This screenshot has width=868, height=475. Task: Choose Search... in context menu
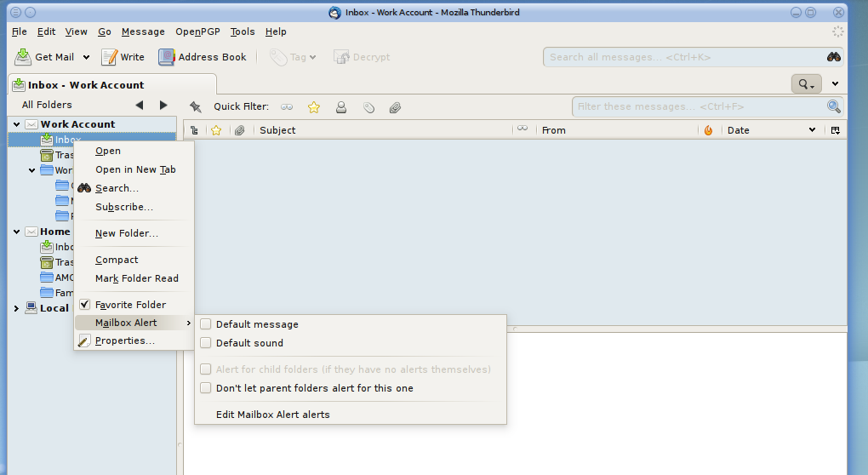point(134,188)
